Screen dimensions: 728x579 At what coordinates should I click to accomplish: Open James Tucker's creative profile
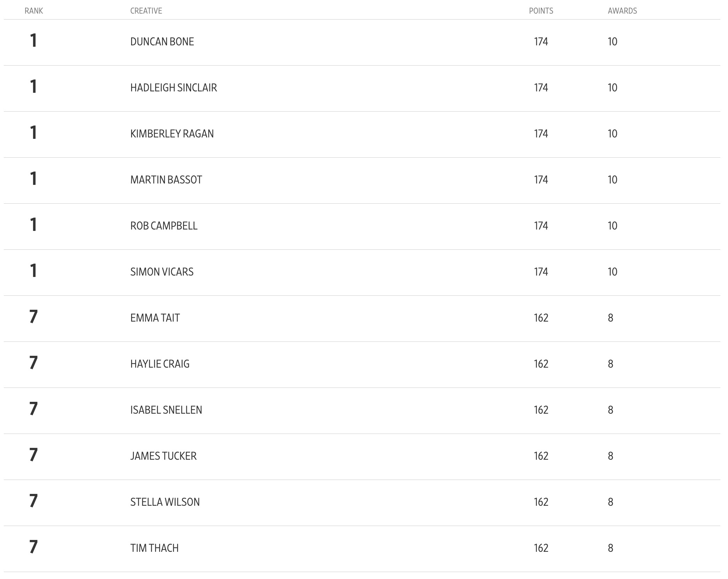coord(164,456)
